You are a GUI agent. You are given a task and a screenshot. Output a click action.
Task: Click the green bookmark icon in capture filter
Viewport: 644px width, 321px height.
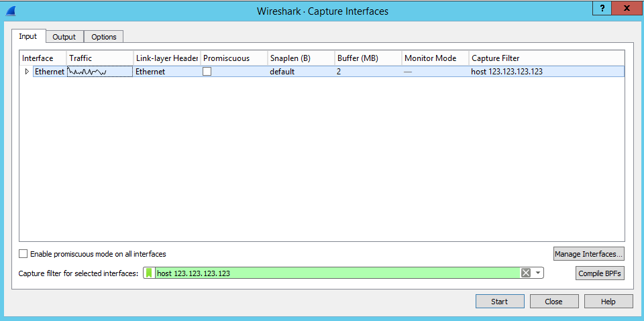coord(149,273)
